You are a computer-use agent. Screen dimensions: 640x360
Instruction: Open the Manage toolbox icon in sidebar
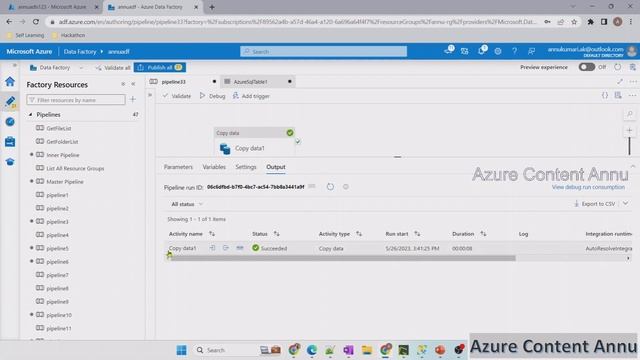coord(10,142)
